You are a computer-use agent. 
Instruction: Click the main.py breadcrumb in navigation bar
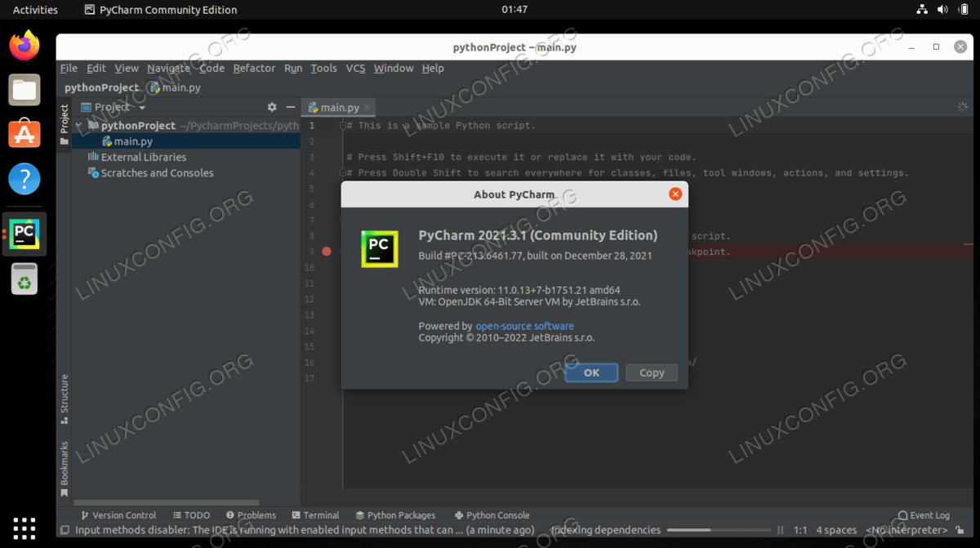click(x=174, y=87)
